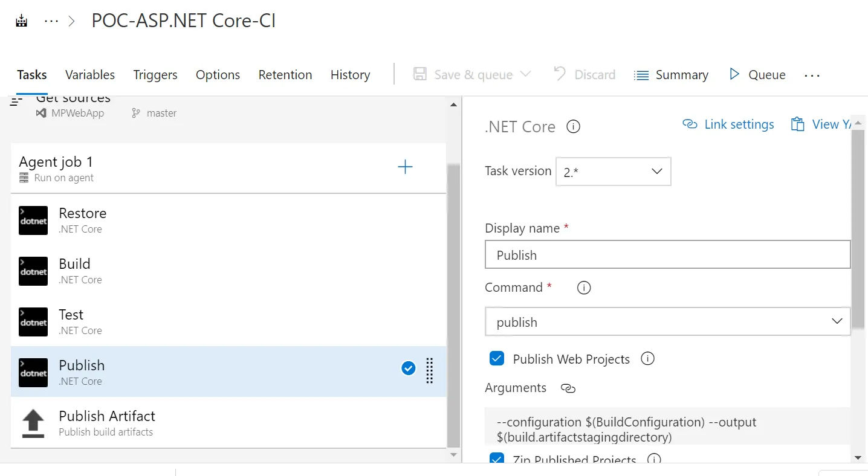The width and height of the screenshot is (868, 476).
Task: Grab the drag handle on Publish task
Action: tap(430, 370)
